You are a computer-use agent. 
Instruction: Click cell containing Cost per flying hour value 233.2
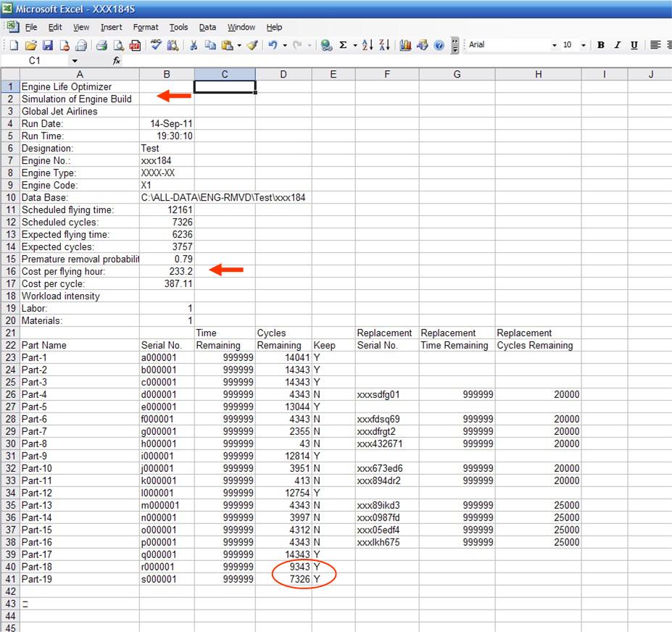tap(167, 271)
